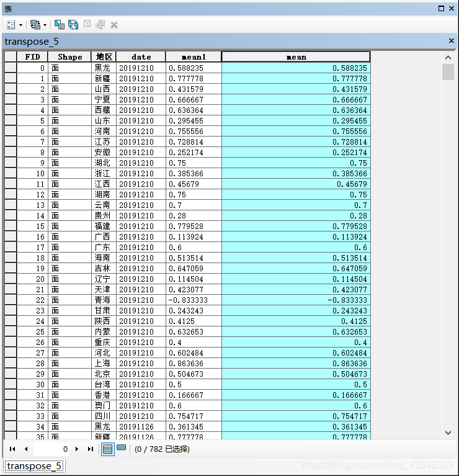Screen dimensions: 459x476
Task: Click the mean1 value 0.295455
Action: (194, 120)
